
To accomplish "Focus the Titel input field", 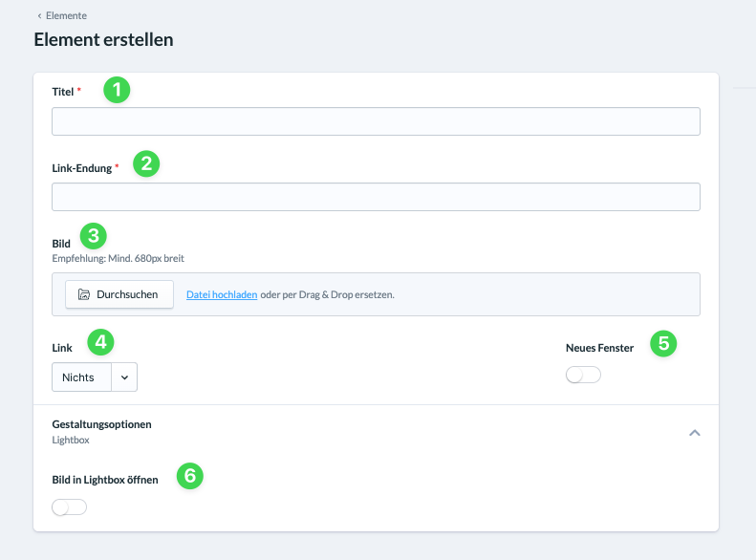I will pyautogui.click(x=376, y=121).
